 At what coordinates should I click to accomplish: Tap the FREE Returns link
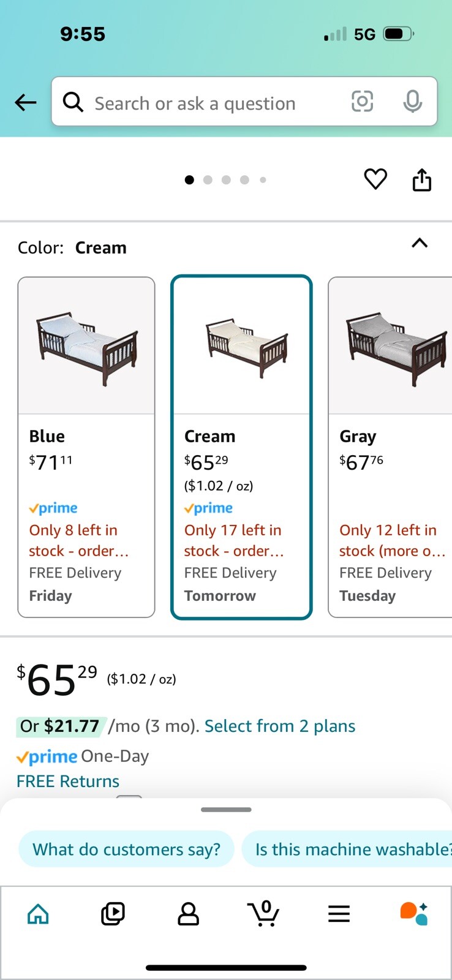pos(68,782)
